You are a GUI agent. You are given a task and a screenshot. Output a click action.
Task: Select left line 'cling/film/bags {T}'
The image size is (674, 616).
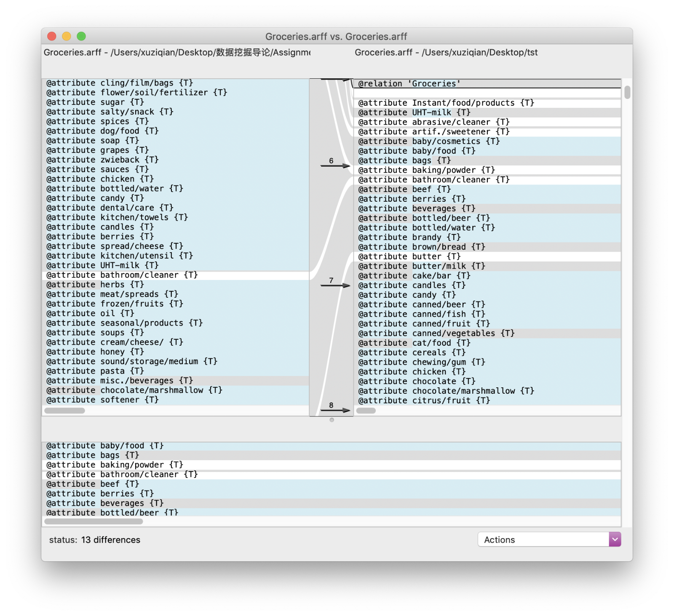click(x=176, y=83)
